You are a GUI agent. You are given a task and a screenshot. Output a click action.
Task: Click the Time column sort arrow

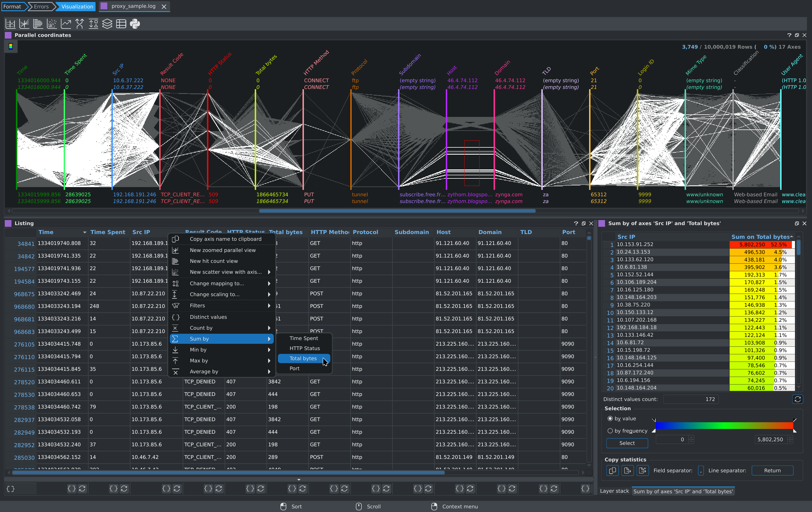[x=85, y=232]
